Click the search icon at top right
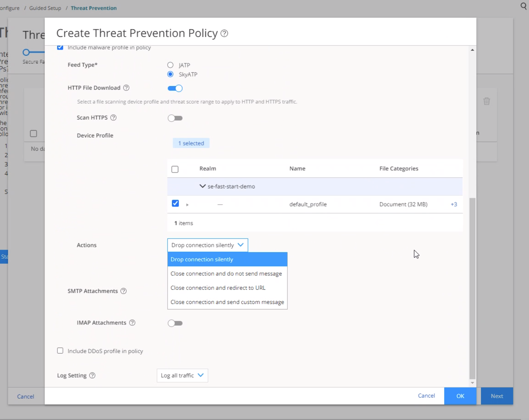529x420 pixels. point(523,6)
